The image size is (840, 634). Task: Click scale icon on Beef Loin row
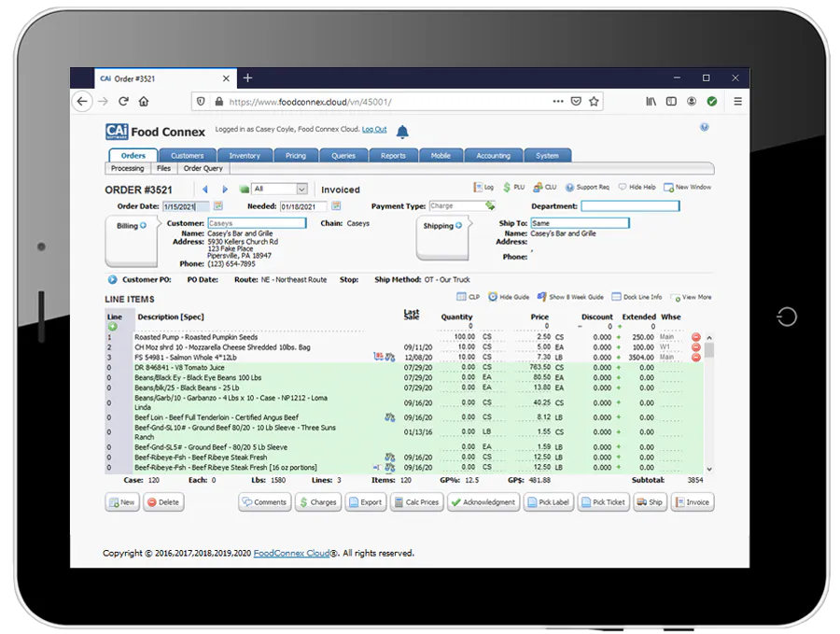390,417
